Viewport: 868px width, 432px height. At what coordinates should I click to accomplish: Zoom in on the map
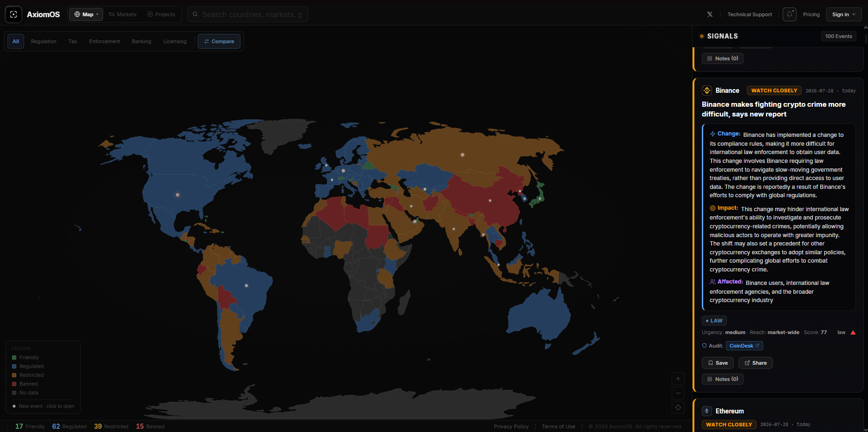pyautogui.click(x=678, y=379)
